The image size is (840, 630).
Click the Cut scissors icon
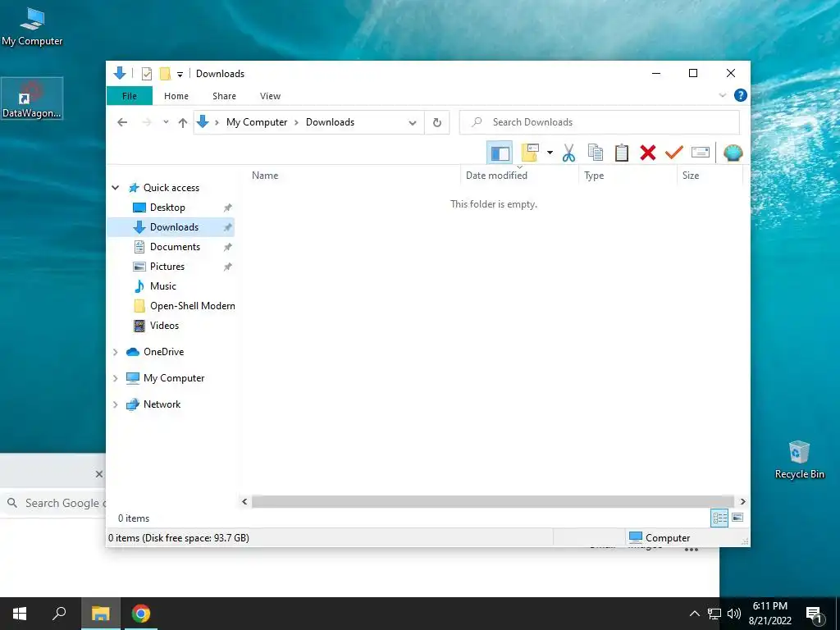(x=569, y=153)
